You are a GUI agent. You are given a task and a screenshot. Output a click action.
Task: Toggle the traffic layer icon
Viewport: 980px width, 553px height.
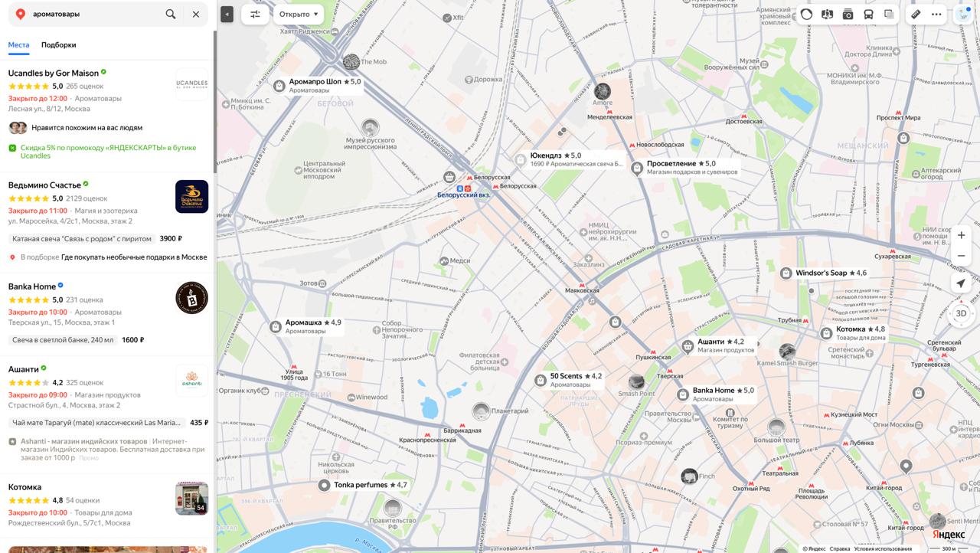807,14
